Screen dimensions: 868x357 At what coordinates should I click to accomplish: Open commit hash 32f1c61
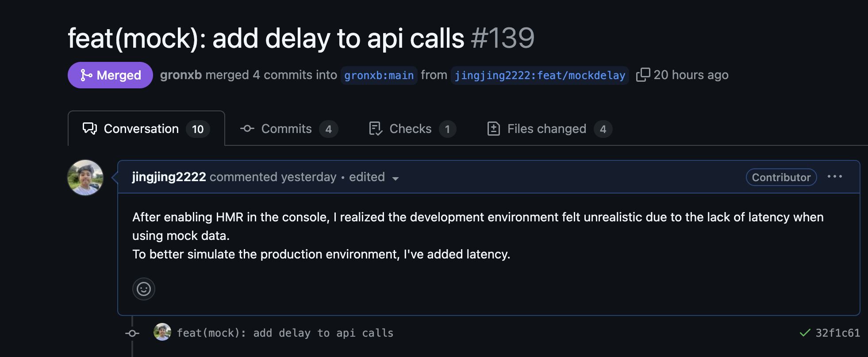pyautogui.click(x=838, y=333)
